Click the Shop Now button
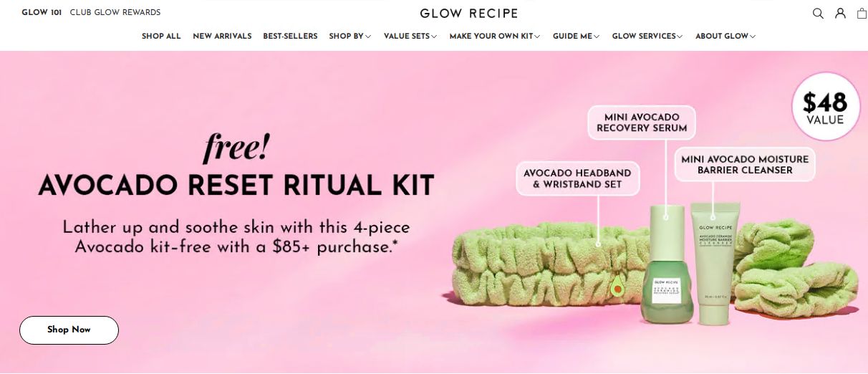 point(69,330)
